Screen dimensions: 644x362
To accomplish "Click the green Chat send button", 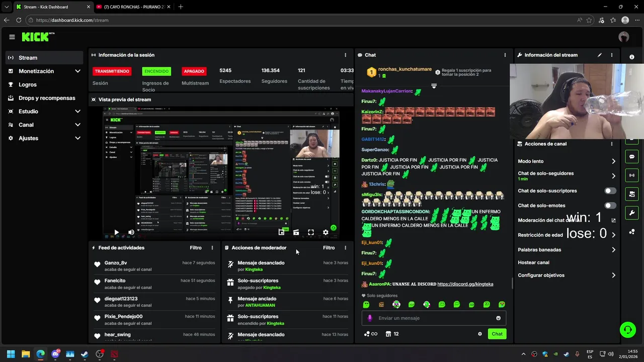I will point(497,334).
